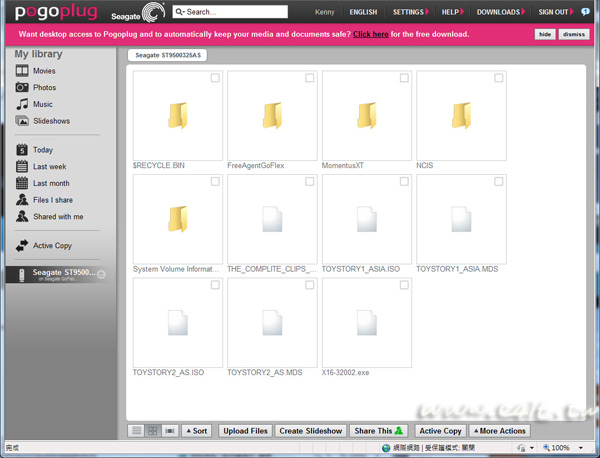Click the Seagate logo
The image size is (600, 458).
click(138, 13)
